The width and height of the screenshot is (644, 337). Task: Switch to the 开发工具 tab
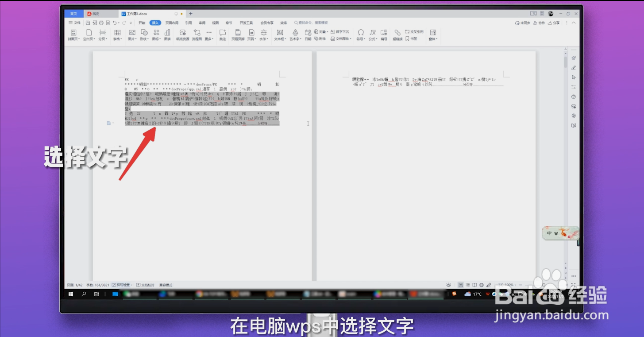pos(246,23)
